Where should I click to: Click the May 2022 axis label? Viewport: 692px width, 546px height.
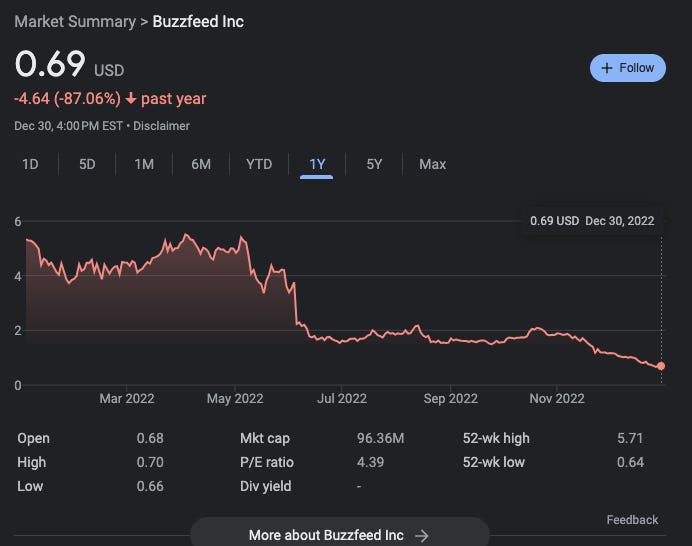point(235,399)
